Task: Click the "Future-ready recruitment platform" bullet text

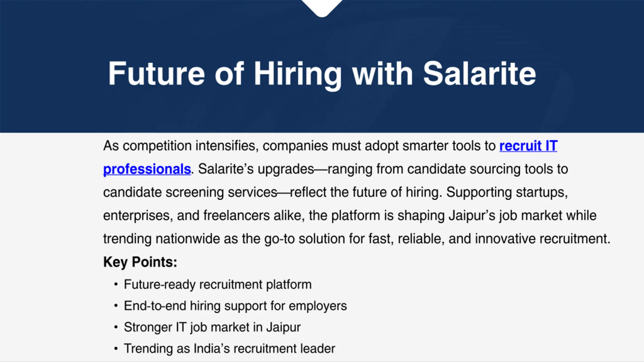Action: pyautogui.click(x=218, y=285)
